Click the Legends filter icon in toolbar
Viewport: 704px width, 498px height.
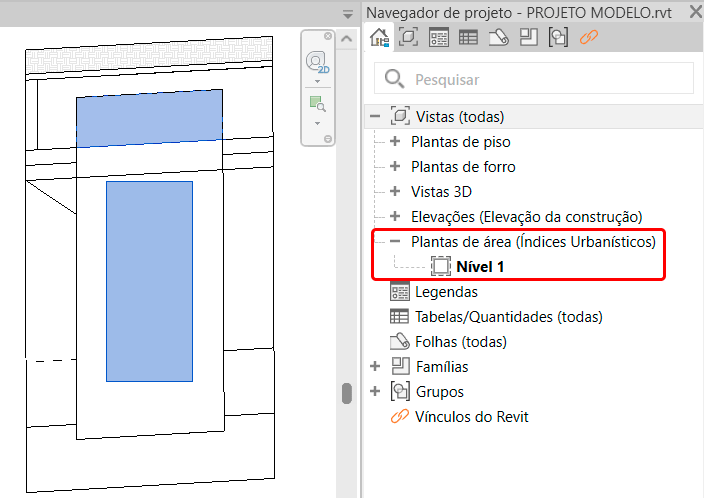coord(438,38)
